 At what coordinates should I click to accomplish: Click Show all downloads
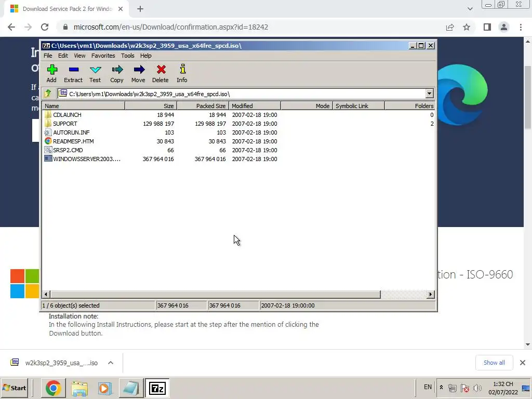(x=494, y=363)
